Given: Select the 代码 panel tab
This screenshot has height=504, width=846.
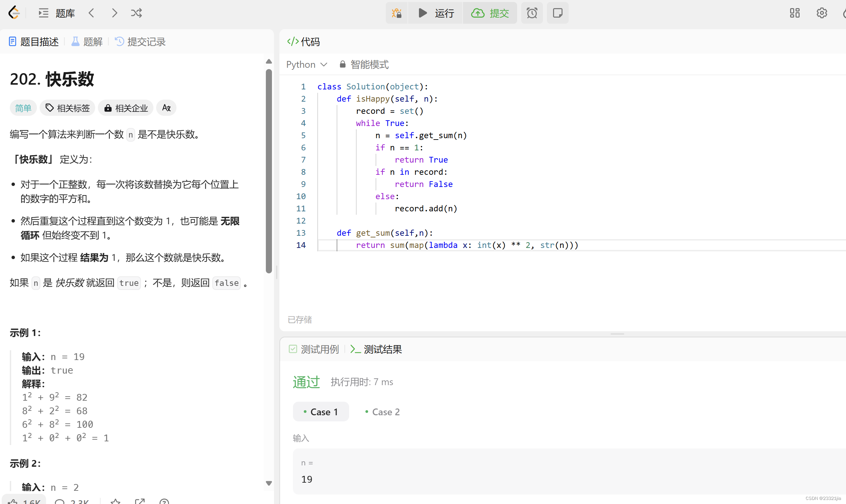Looking at the screenshot, I should (303, 42).
